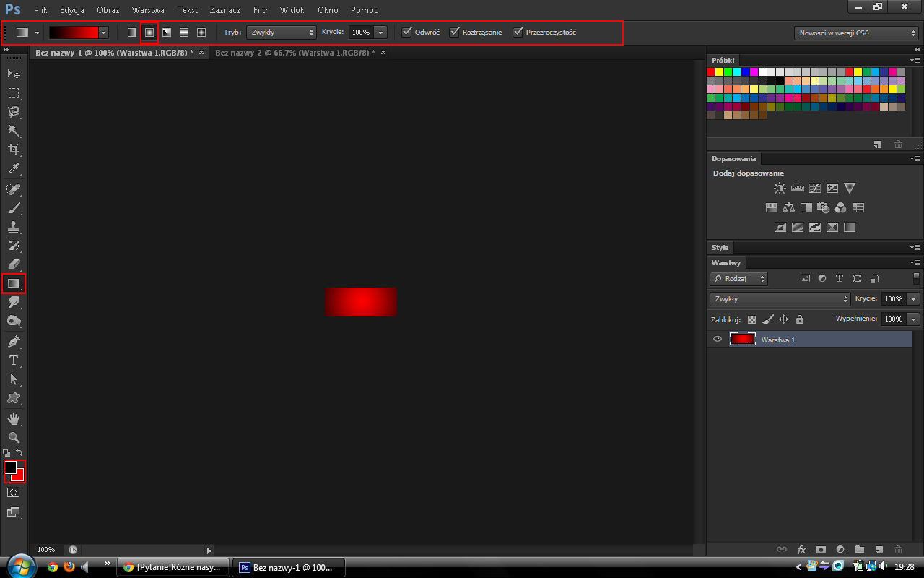Open the Plik menu
This screenshot has height=578, width=924.
40,10
